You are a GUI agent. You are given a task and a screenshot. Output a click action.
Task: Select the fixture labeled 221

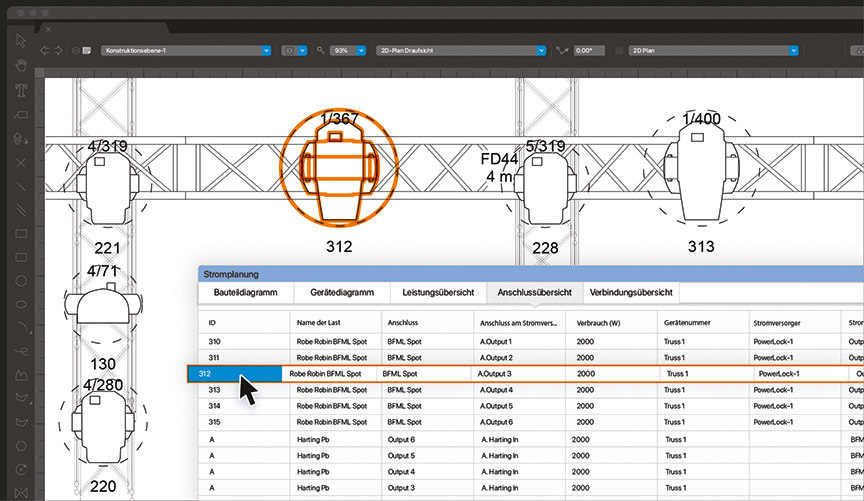tap(107, 186)
